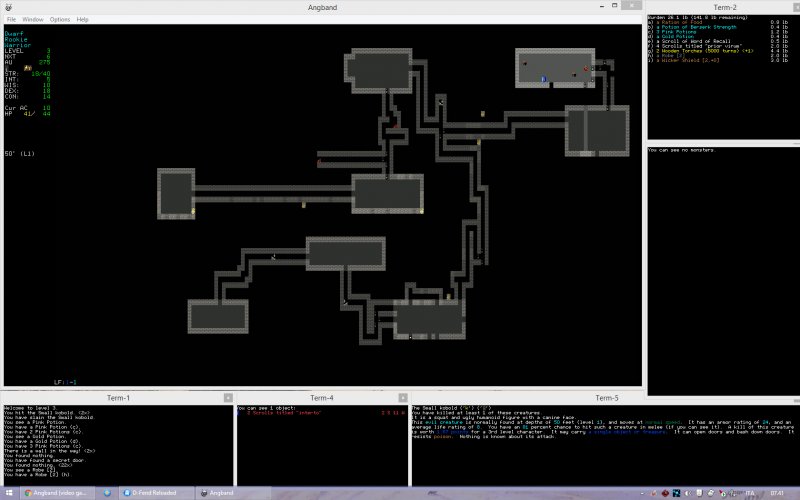Click the 'LF:' status at map bottom
800x500 pixels.
point(65,382)
